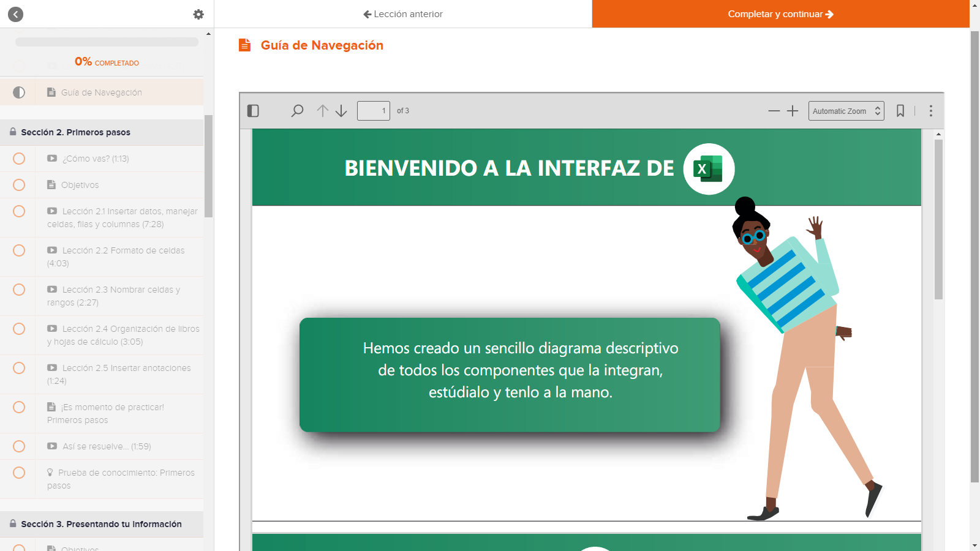
Task: Mark Lección 2.4 completion circle
Action: [x=19, y=329]
